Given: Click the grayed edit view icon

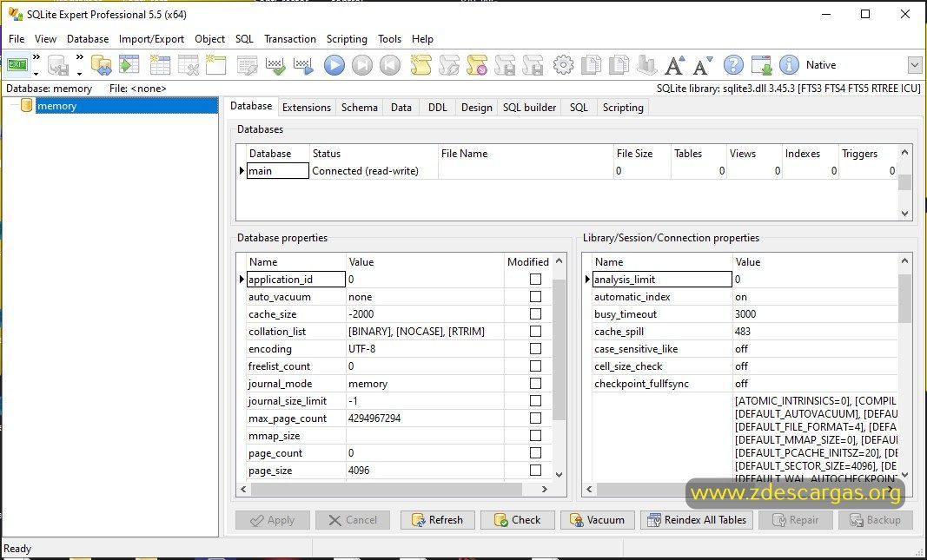Looking at the screenshot, I should click(x=247, y=65).
